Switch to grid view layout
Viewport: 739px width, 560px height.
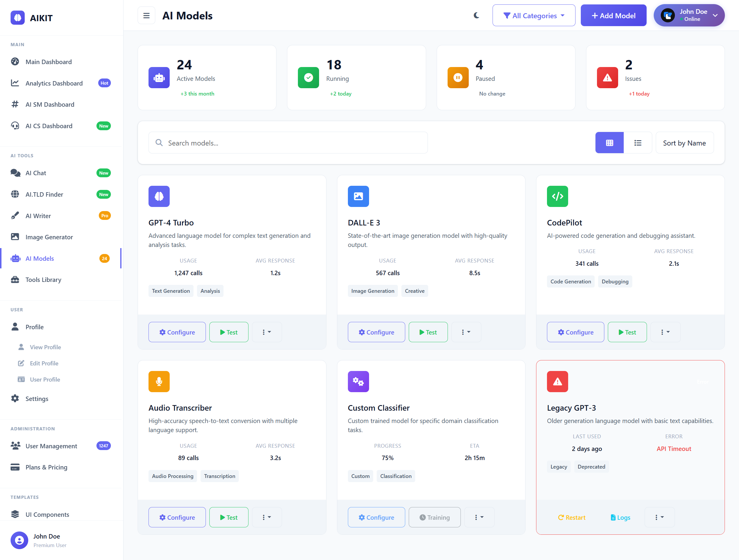click(x=609, y=143)
